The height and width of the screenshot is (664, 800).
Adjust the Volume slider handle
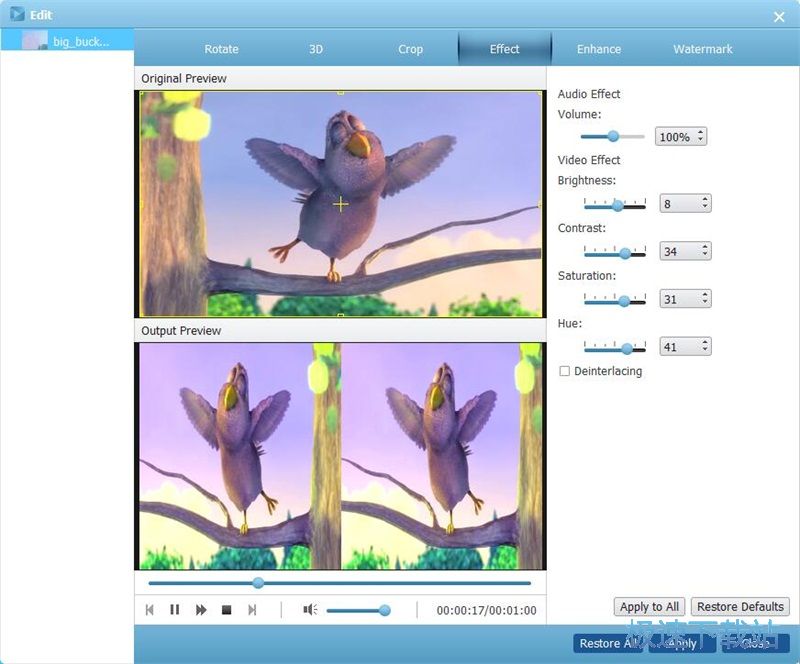point(613,136)
